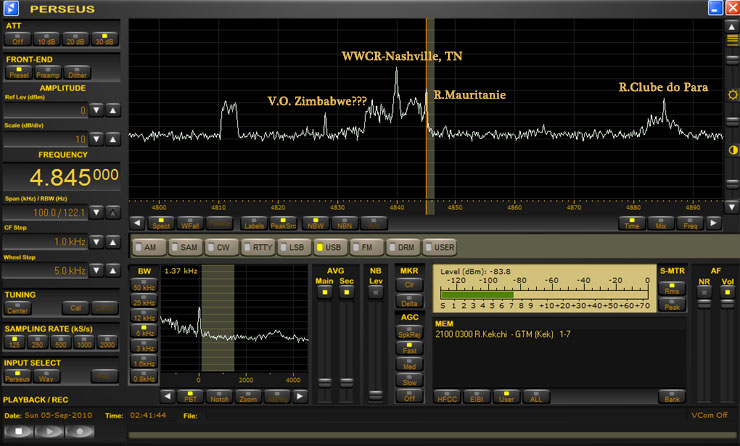Click the scroll-up arrow right of spectrum
Screen dimensions: 740x446
[732, 26]
